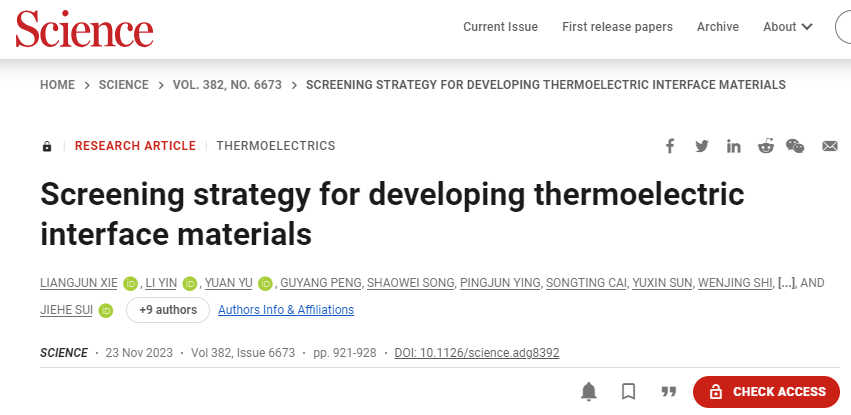The image size is (851, 415).
Task: Share on LinkedIn icon
Action: tap(734, 146)
